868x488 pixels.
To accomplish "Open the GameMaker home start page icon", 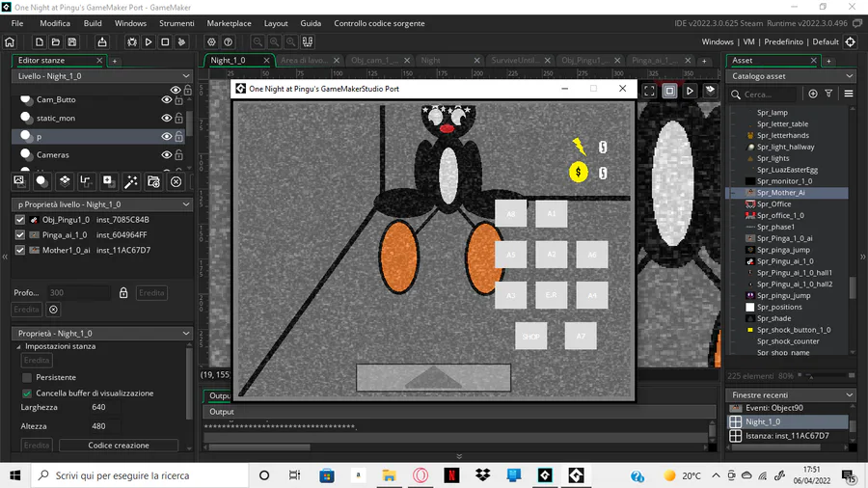I will point(10,42).
